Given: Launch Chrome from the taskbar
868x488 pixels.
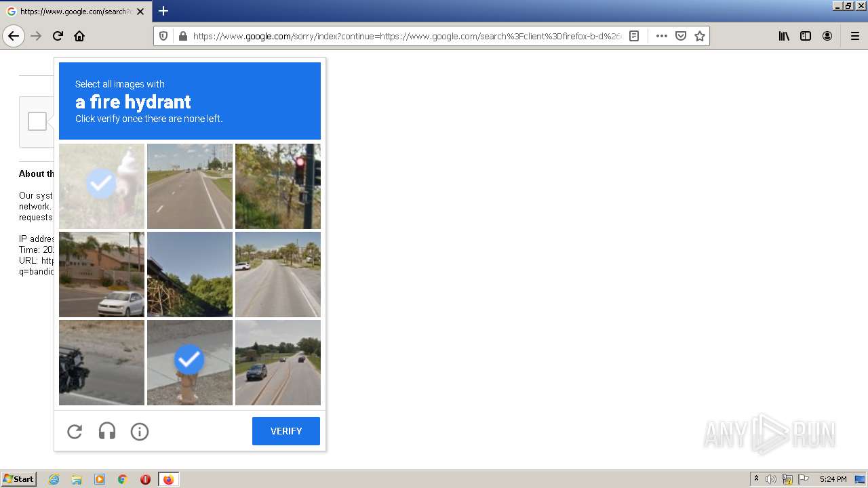Looking at the screenshot, I should pyautogui.click(x=123, y=479).
